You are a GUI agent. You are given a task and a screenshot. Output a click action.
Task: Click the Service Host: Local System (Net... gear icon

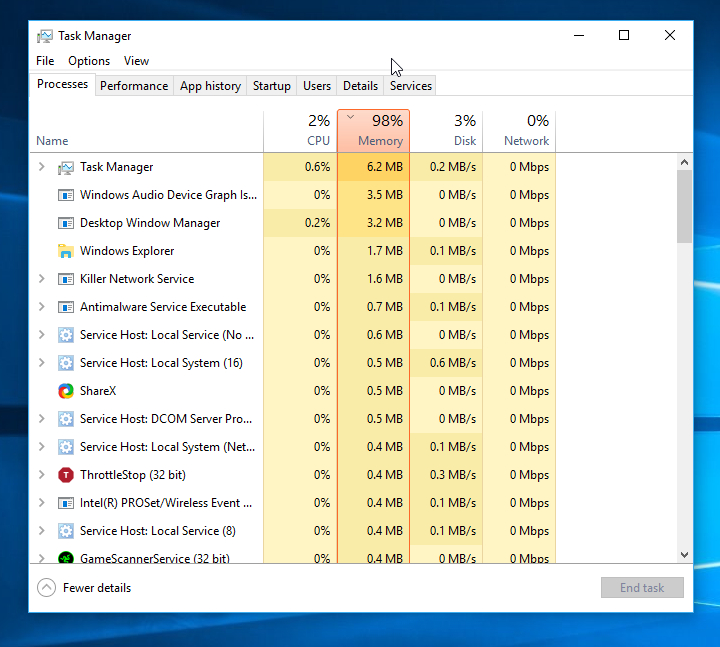(x=66, y=447)
